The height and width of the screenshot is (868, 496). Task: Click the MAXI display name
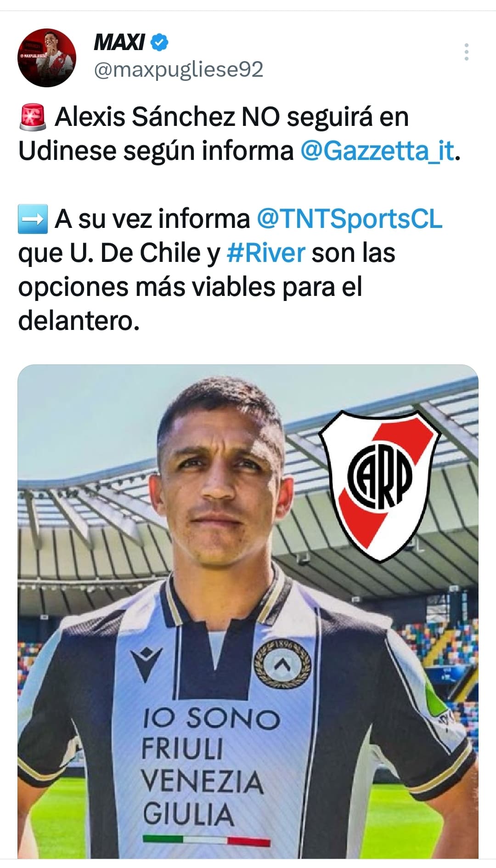(119, 43)
